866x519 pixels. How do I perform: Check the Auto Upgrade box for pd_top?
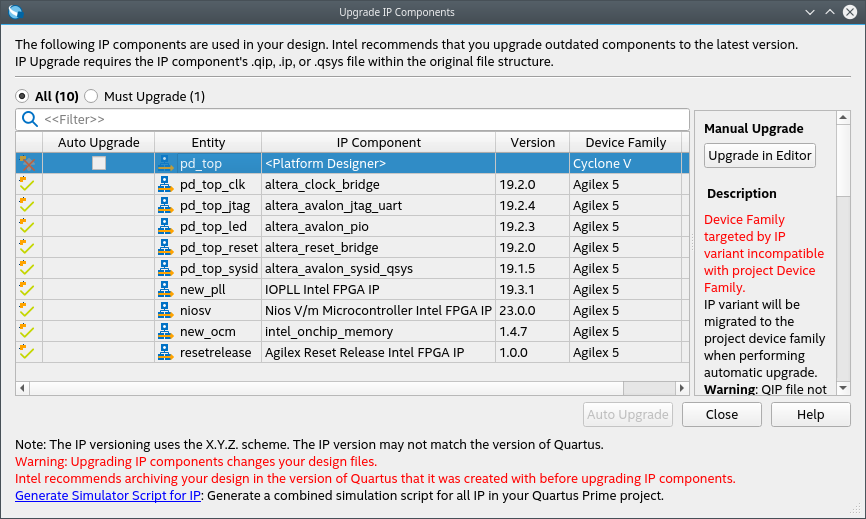pyautogui.click(x=99, y=163)
